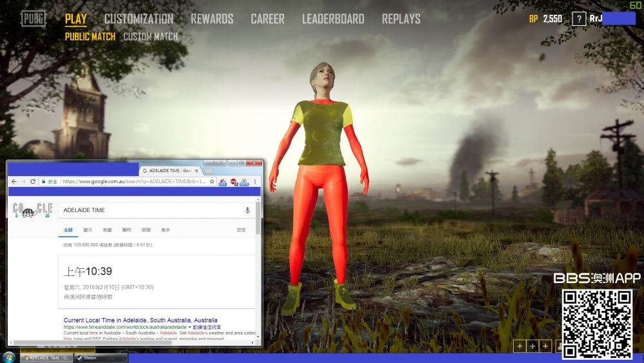Open the REPLAYS tab
This screenshot has height=363, width=644.
(401, 19)
